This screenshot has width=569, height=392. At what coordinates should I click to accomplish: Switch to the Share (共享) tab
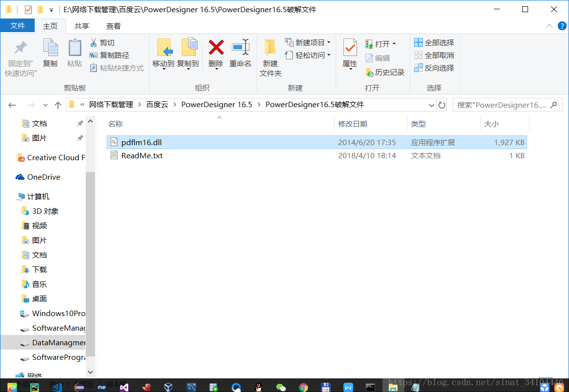coord(82,26)
